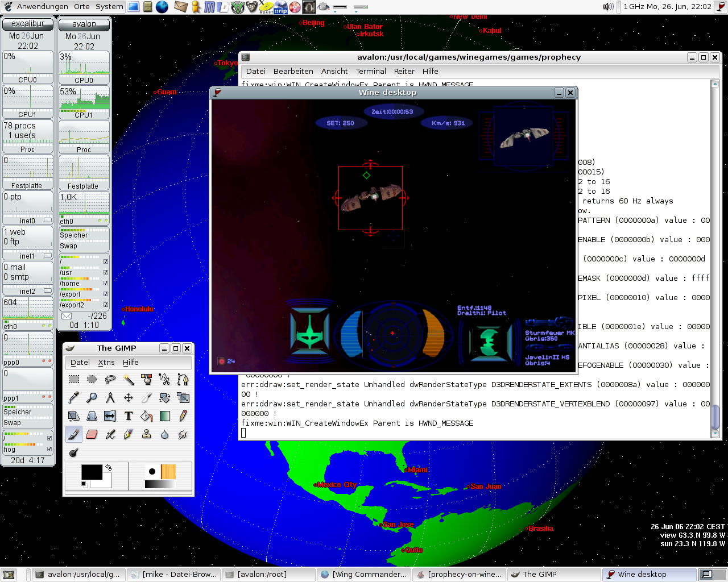Open the Reiter menu in the terminal
This screenshot has height=582, width=728.
point(404,72)
